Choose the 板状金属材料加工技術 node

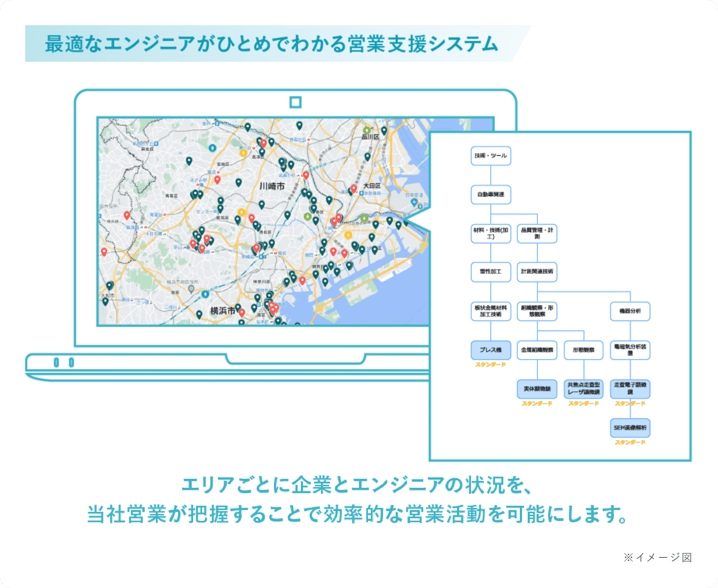(x=490, y=311)
